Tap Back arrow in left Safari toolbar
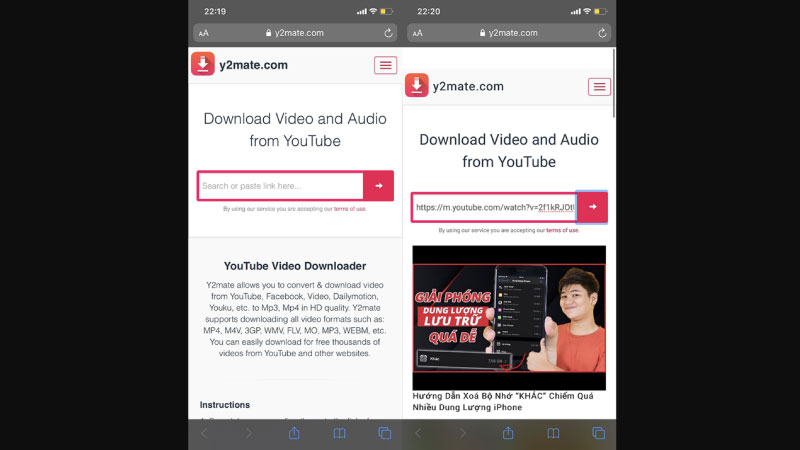The image size is (800, 450). click(204, 433)
